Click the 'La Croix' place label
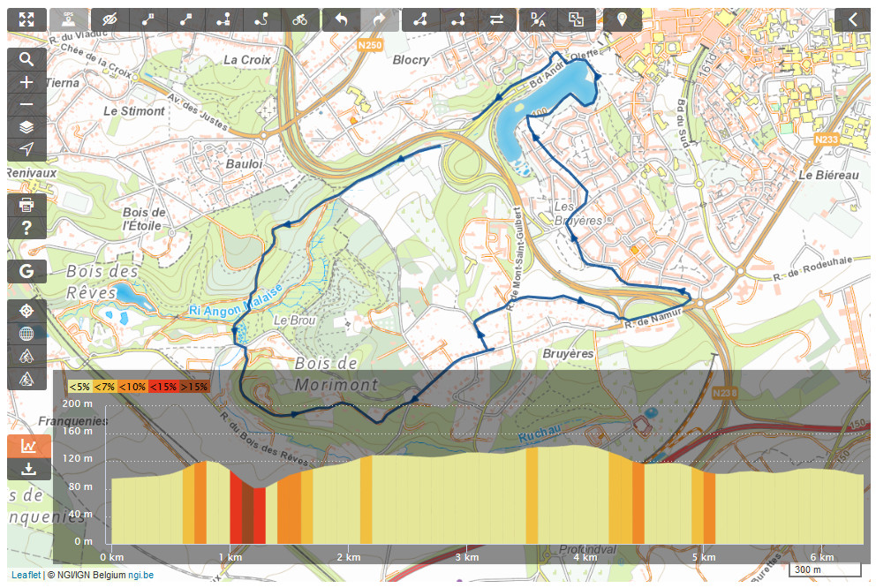The image size is (876, 588). click(247, 60)
